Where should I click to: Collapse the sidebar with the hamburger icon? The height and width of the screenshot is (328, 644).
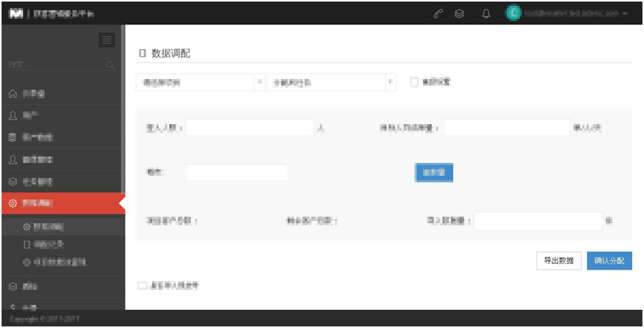tap(107, 40)
